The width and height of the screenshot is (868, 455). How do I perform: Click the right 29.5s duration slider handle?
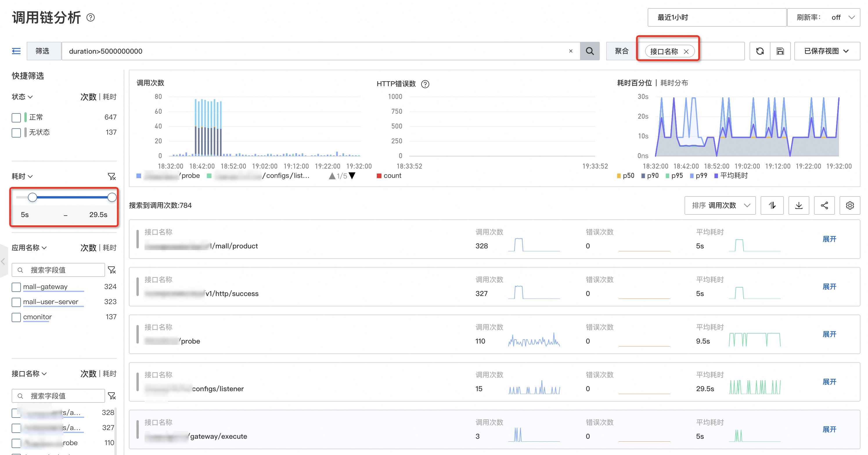112,197
